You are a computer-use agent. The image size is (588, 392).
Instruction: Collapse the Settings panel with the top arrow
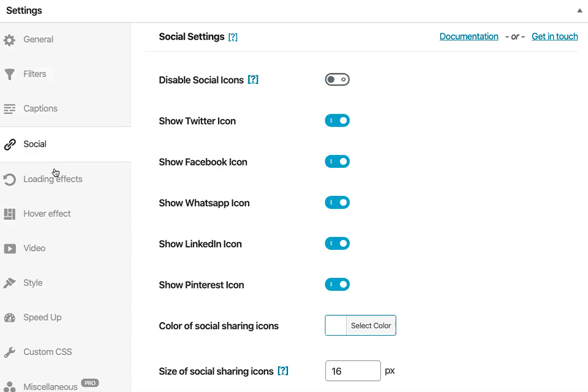[578, 10]
